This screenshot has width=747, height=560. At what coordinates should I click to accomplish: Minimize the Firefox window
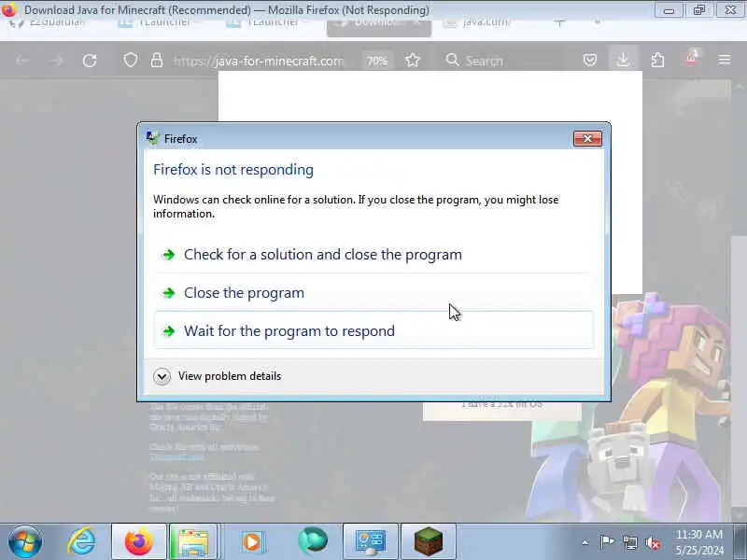(x=669, y=10)
